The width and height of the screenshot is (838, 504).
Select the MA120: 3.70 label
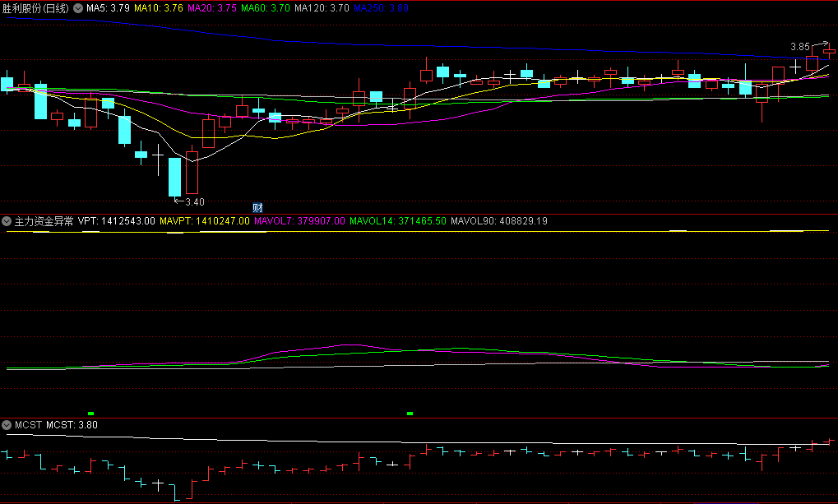(x=322, y=8)
